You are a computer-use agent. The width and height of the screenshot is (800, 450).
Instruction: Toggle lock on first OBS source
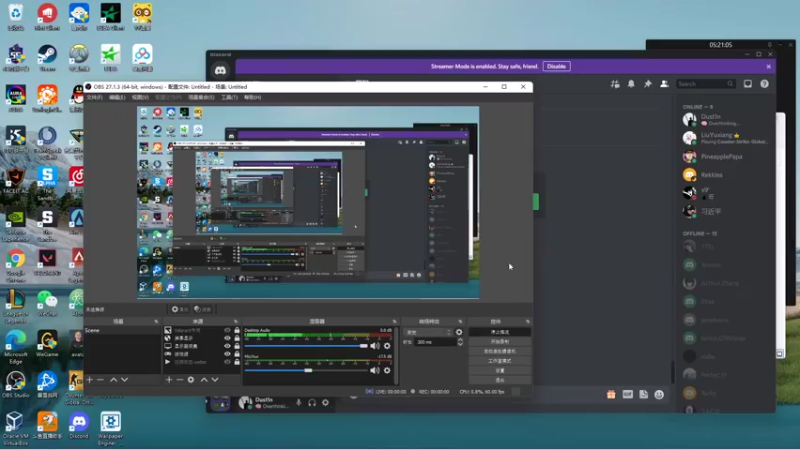point(237,330)
